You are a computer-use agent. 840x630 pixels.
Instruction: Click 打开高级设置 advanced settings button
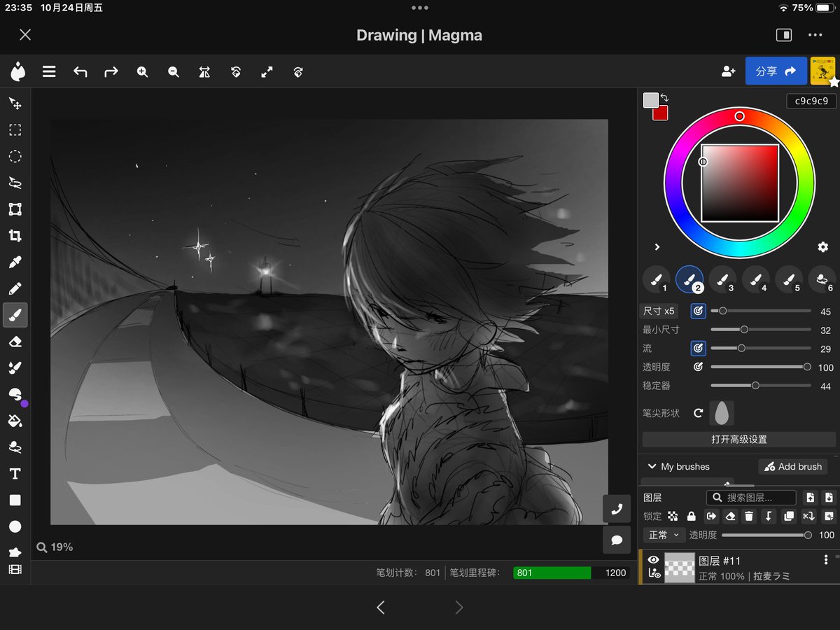pyautogui.click(x=739, y=440)
